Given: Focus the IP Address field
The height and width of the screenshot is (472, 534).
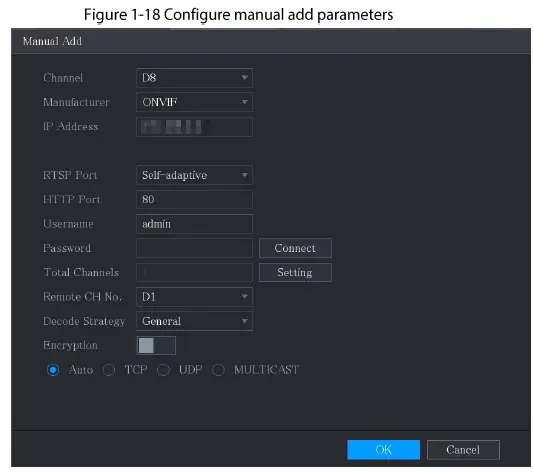Looking at the screenshot, I should (194, 127).
